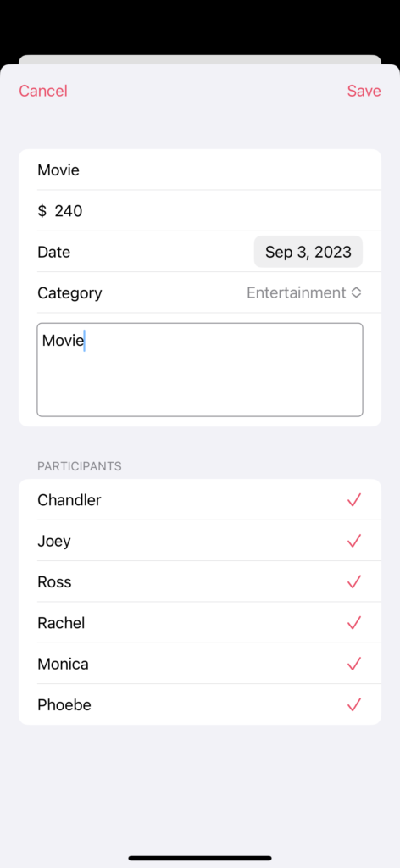Viewport: 400px width, 868px height.
Task: Tap the checkmark beside Rachel
Action: click(x=354, y=623)
